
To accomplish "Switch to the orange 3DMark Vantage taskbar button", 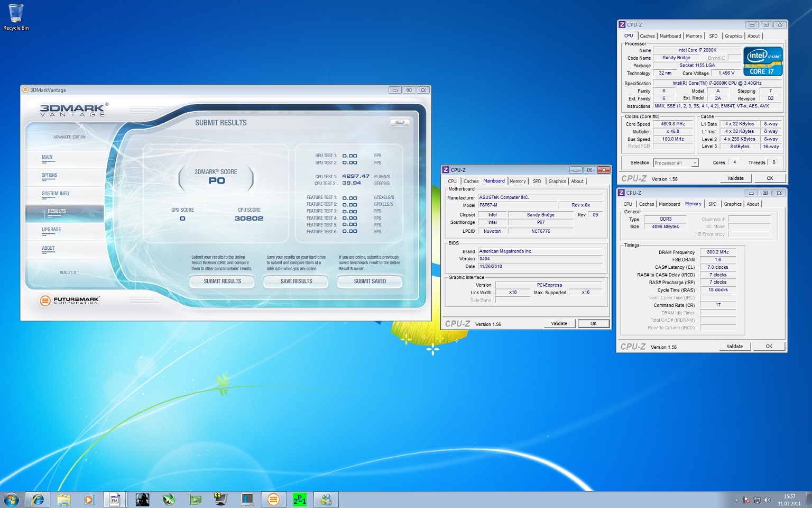I will coord(273,500).
